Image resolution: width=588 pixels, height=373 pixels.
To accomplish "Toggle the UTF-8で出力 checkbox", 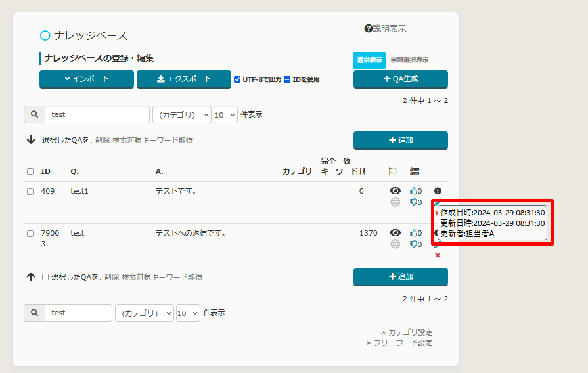I will pyautogui.click(x=237, y=79).
